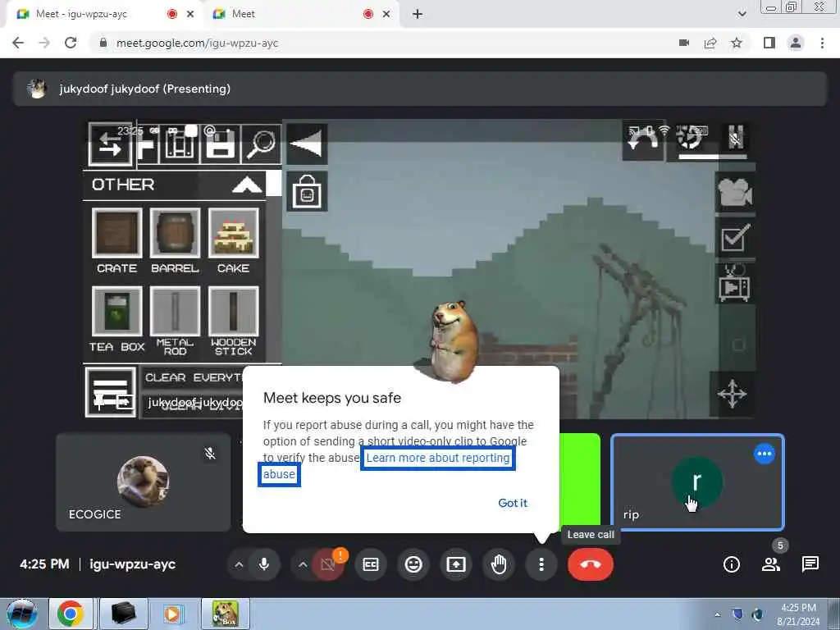This screenshot has height=630, width=840.
Task: Open the Chrome three-dot menu
Action: click(822, 43)
